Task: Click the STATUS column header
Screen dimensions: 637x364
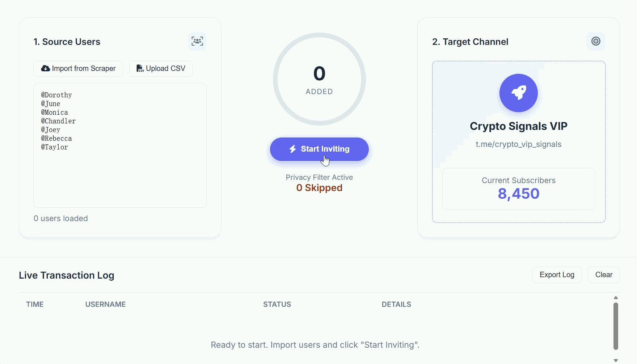Action: pos(277,304)
